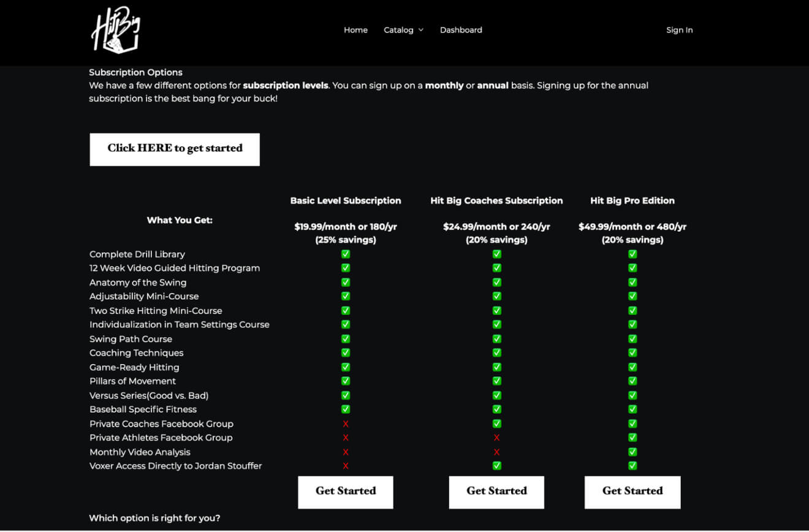Expand the Catalog menu chevron
This screenshot has height=532, width=809.
[421, 30]
